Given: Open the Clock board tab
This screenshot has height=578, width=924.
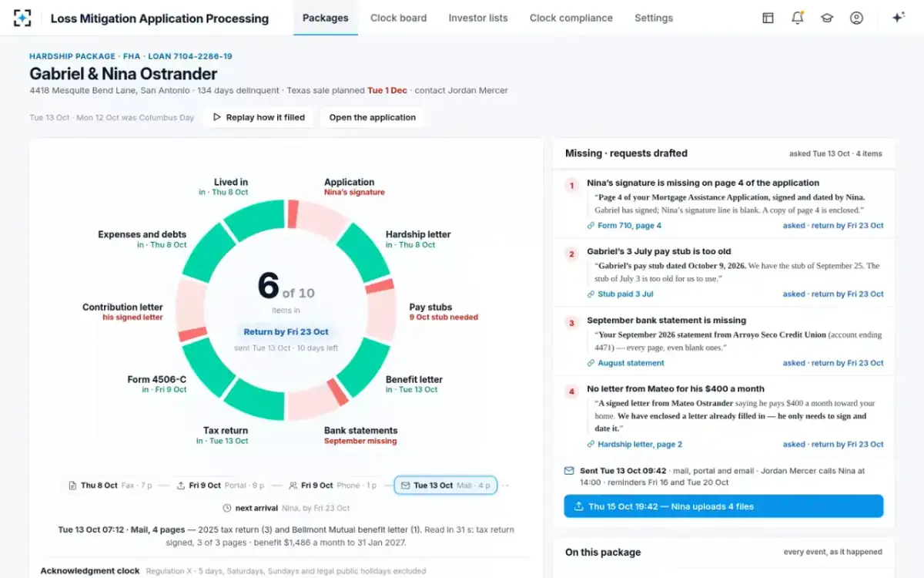Looking at the screenshot, I should coord(398,18).
